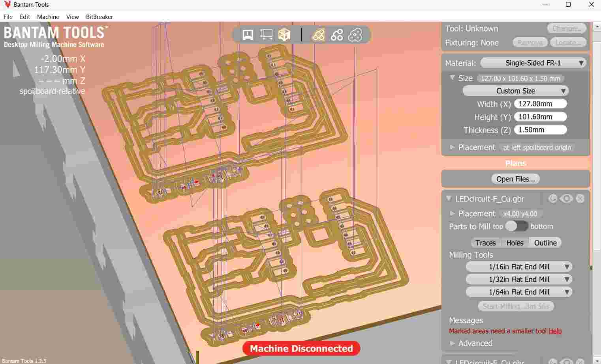
Task: Reload the LEDcircuit-F_Cu.gbr plan file
Action: [x=552, y=198]
